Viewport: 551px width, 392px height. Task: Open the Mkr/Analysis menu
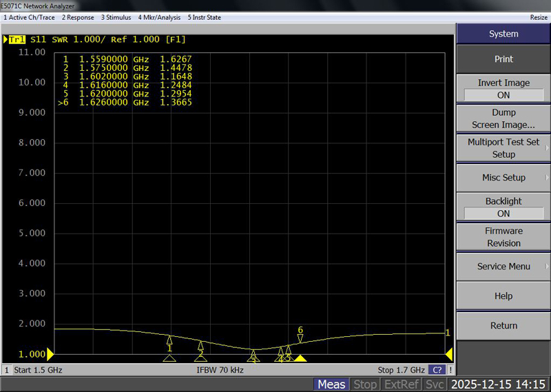pyautogui.click(x=159, y=17)
